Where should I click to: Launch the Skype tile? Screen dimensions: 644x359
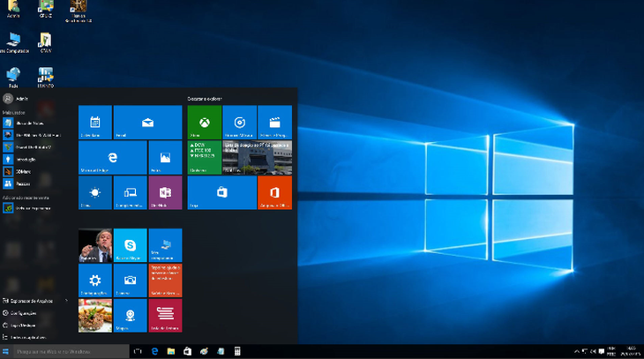pyautogui.click(x=131, y=245)
